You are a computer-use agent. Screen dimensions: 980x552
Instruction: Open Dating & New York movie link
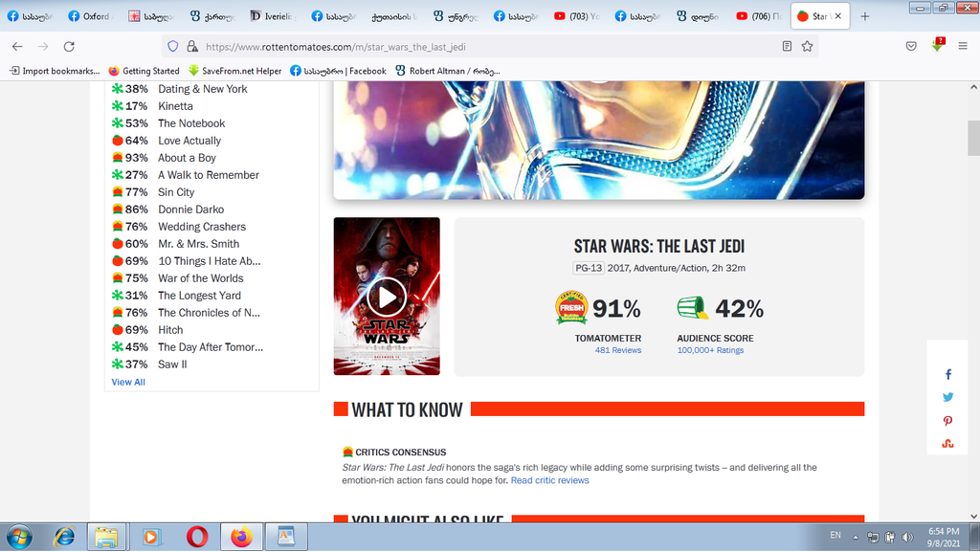[203, 89]
